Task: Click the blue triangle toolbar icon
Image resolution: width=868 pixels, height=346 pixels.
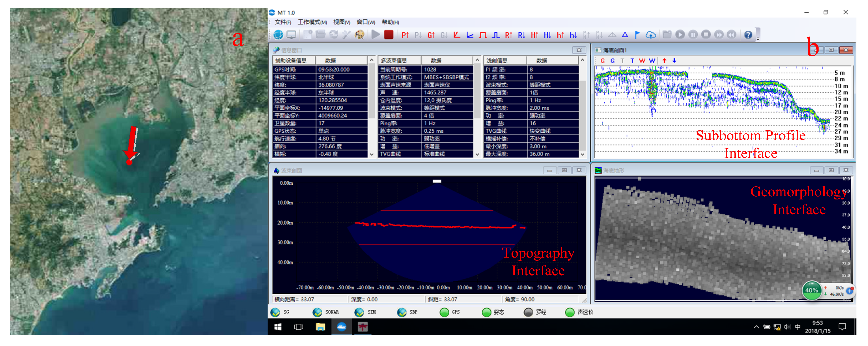Action: coord(625,34)
